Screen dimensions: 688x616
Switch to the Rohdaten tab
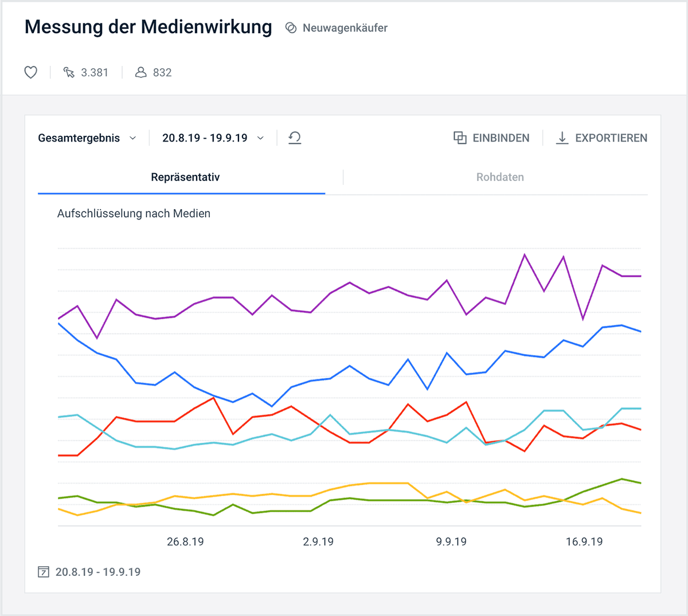tap(500, 177)
